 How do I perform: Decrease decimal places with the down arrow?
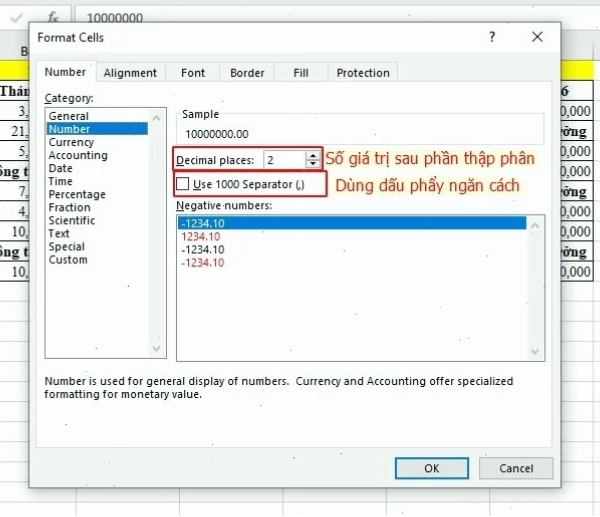(x=313, y=163)
